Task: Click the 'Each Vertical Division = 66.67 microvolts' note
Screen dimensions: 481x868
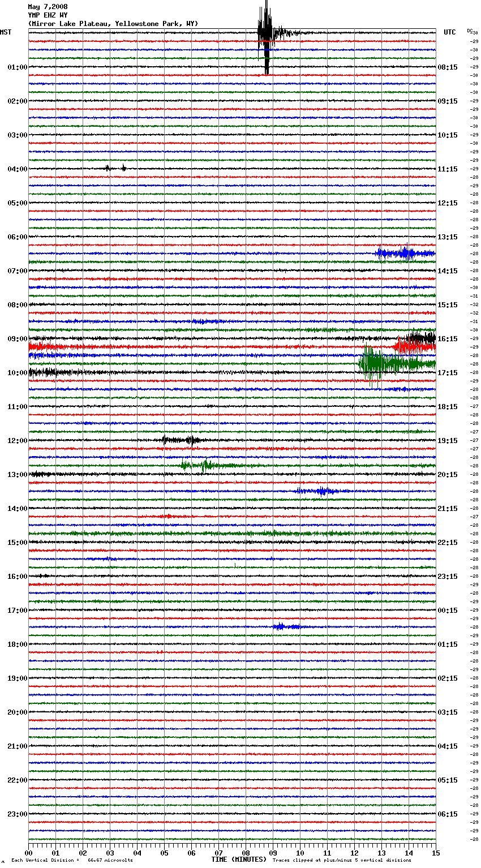Action: 72,861
